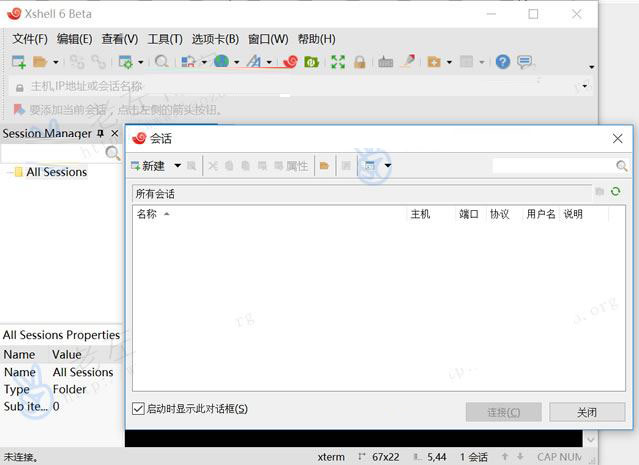Image resolution: width=639 pixels, height=465 pixels.
Task: Toggle 启动时显示此对话框 checkbox
Action: click(x=138, y=408)
